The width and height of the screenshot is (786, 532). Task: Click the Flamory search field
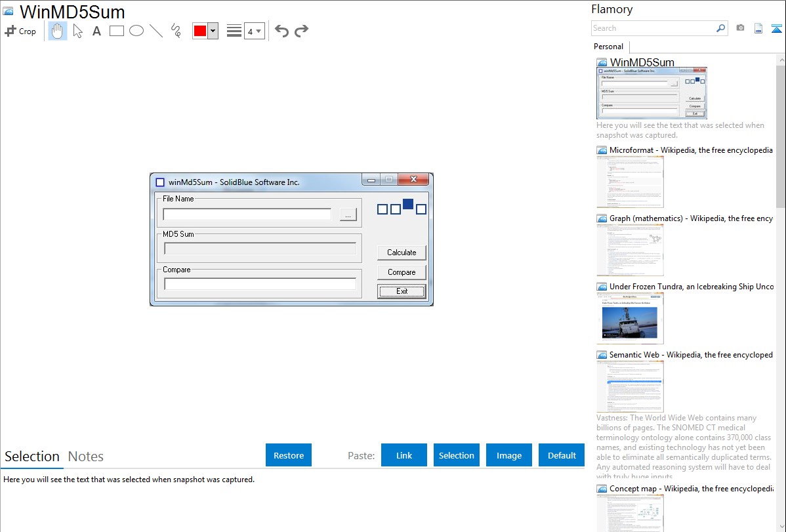pos(653,28)
